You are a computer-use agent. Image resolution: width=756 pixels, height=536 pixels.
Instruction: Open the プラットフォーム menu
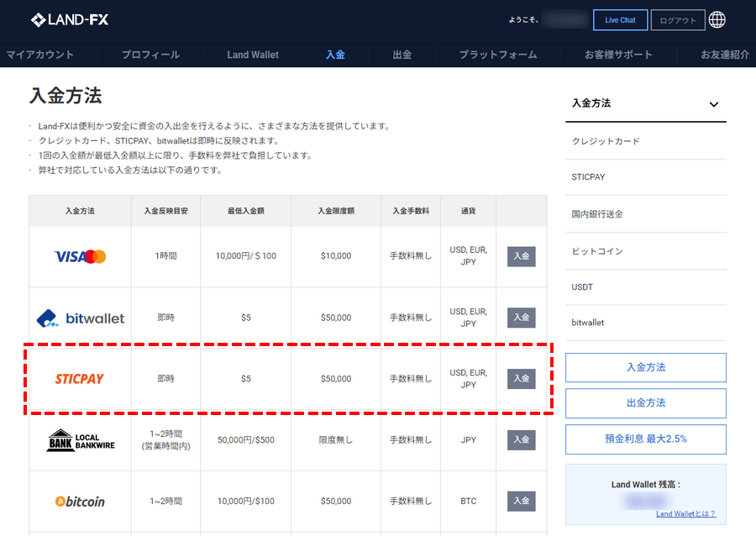point(498,55)
